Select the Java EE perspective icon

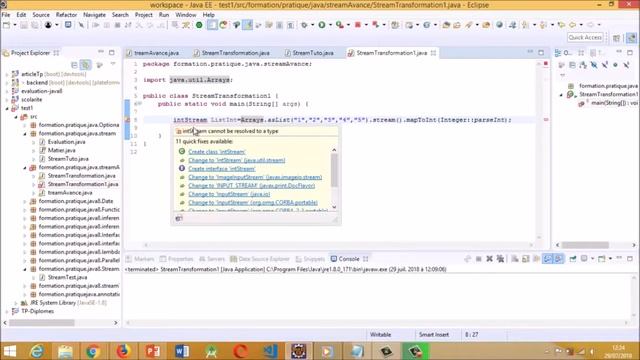click(631, 38)
